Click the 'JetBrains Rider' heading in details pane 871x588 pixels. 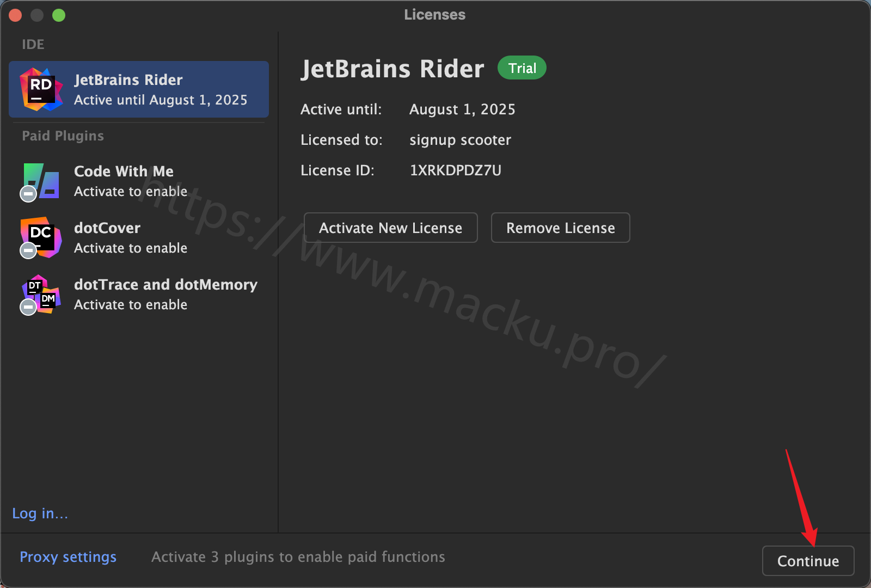tap(392, 69)
